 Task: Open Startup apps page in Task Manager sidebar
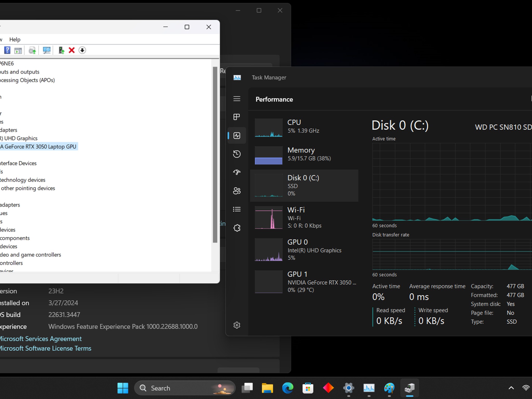(x=237, y=172)
